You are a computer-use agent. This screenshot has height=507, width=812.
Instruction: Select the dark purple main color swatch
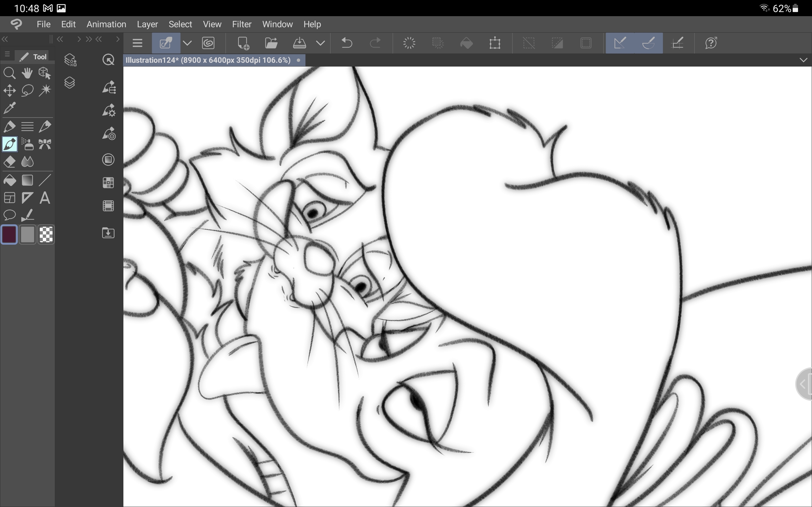pyautogui.click(x=10, y=234)
